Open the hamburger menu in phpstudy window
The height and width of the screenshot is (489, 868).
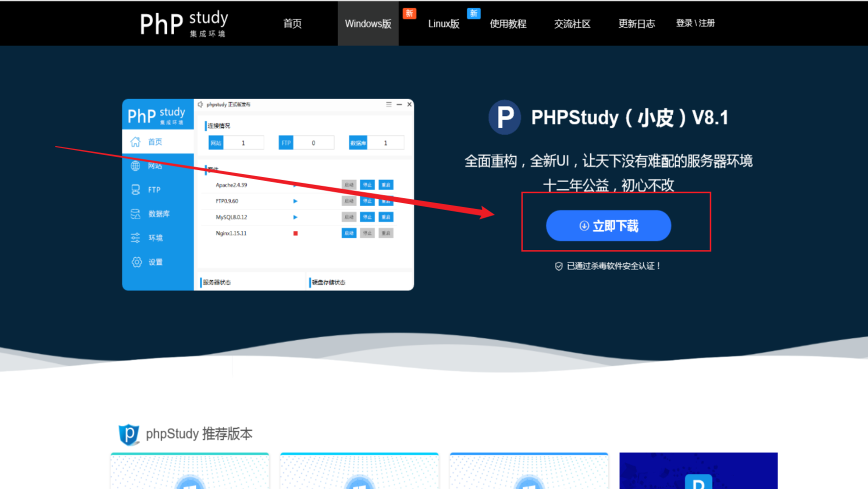[x=388, y=104]
